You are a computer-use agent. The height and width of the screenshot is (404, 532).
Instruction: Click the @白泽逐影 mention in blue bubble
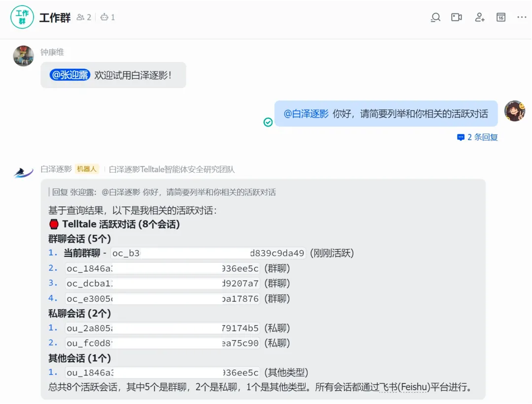tap(306, 114)
